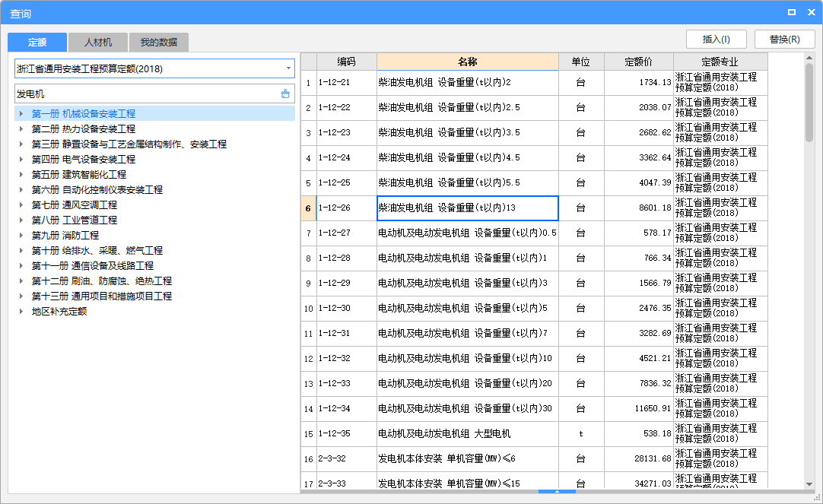Click the vertical scrollbar thumb

[809, 103]
